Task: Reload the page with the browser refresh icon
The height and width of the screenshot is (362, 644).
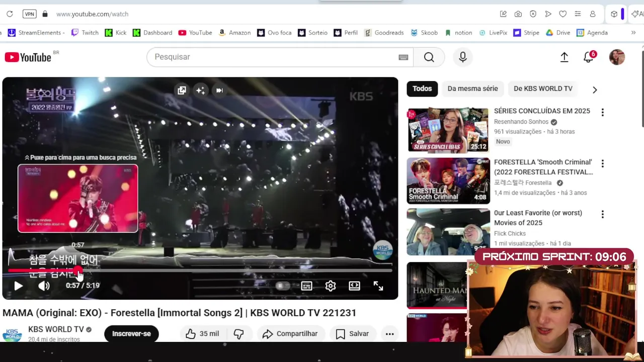Action: pyautogui.click(x=10, y=14)
